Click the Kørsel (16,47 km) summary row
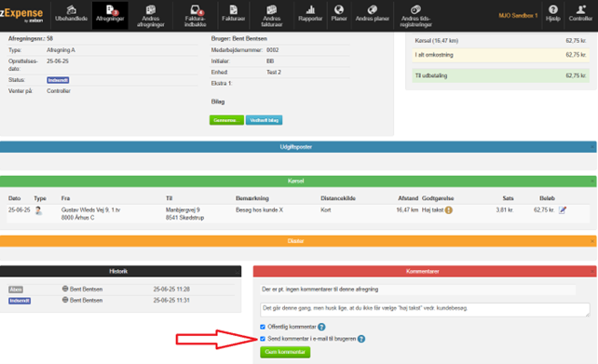 pyautogui.click(x=500, y=40)
